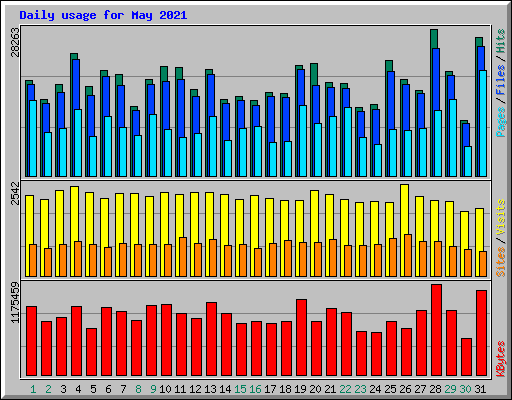Click day 3 on the x-axis

pyautogui.click(x=63, y=389)
